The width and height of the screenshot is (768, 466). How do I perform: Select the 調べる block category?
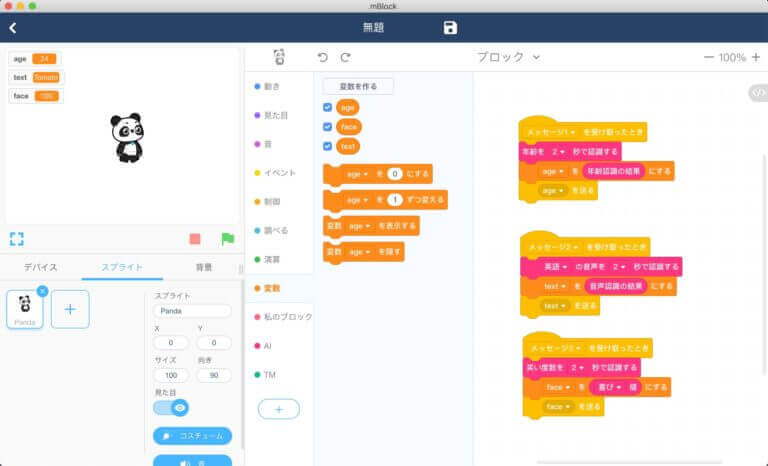[271, 230]
